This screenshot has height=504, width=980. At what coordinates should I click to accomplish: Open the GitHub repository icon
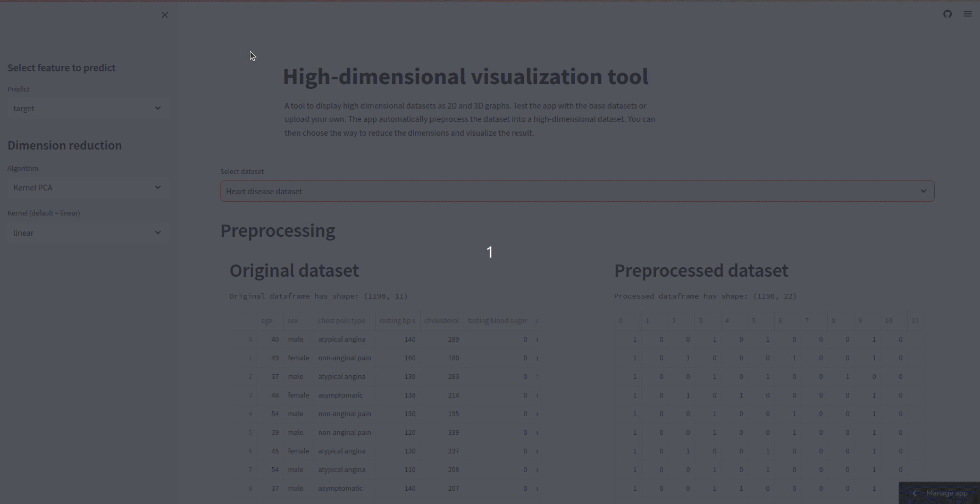(x=948, y=14)
